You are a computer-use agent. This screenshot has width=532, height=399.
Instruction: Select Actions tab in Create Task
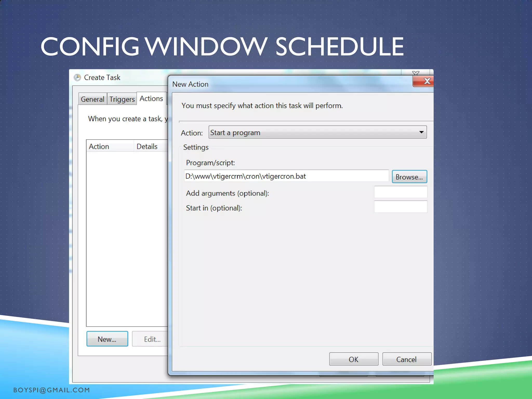click(x=151, y=98)
